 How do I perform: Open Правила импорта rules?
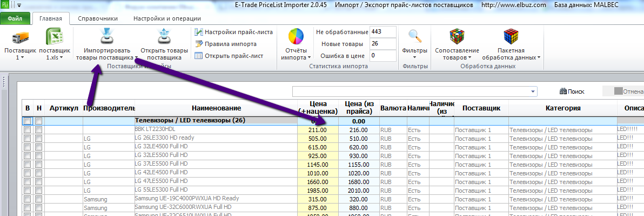click(225, 44)
